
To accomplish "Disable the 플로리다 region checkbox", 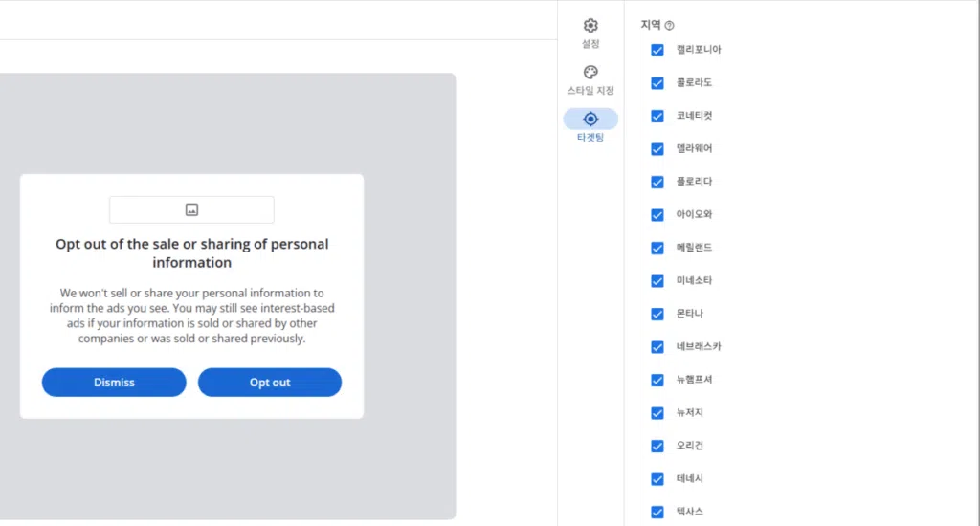I will (x=657, y=182).
